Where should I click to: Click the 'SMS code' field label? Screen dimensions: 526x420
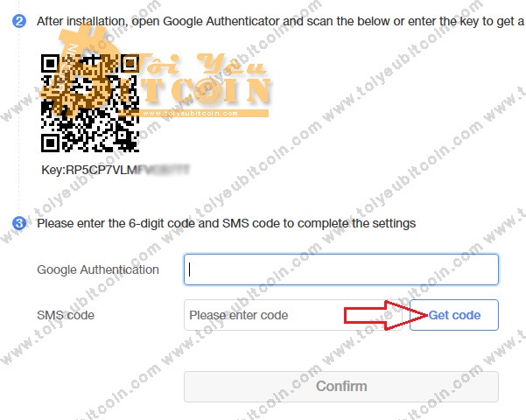(66, 315)
